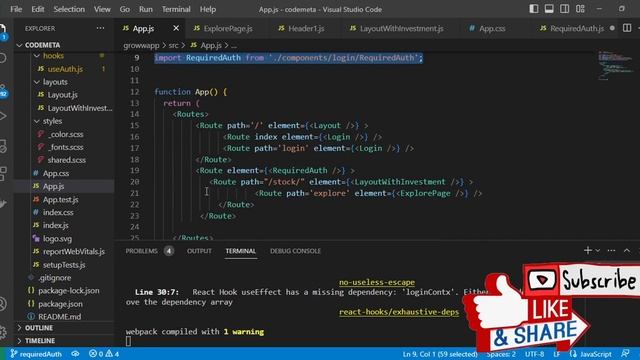Collapse the hooks folder
Viewport: 640px width, 360px height.
[53, 56]
